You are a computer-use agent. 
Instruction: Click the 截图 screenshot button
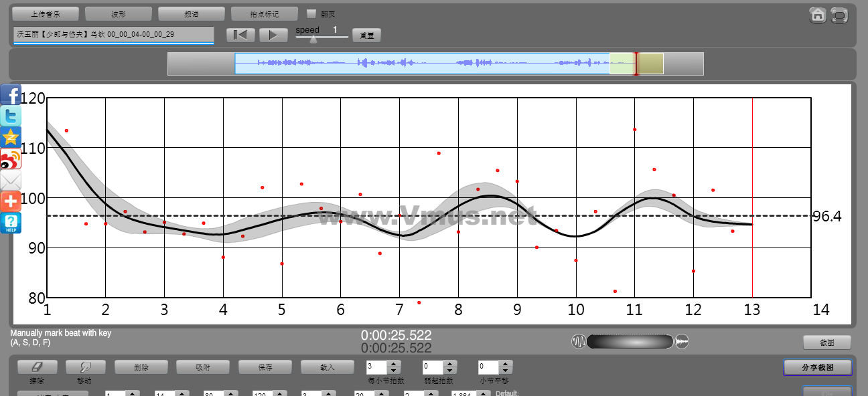(827, 342)
